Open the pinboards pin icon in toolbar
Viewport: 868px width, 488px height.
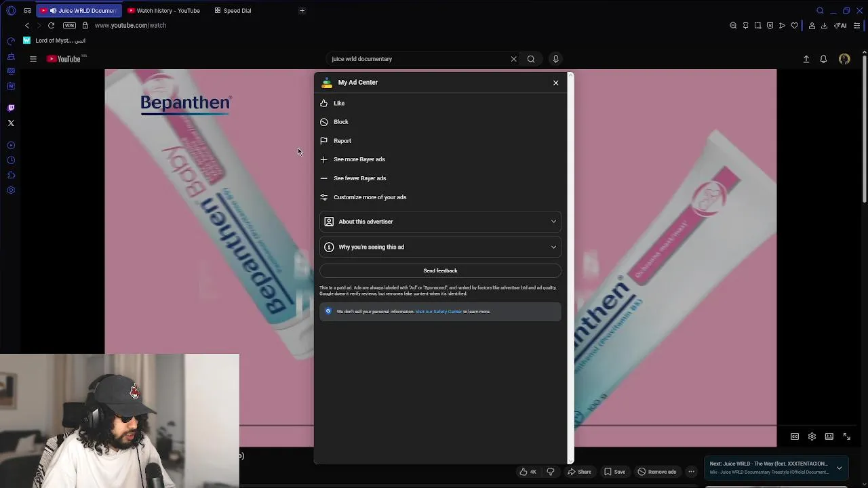click(745, 26)
